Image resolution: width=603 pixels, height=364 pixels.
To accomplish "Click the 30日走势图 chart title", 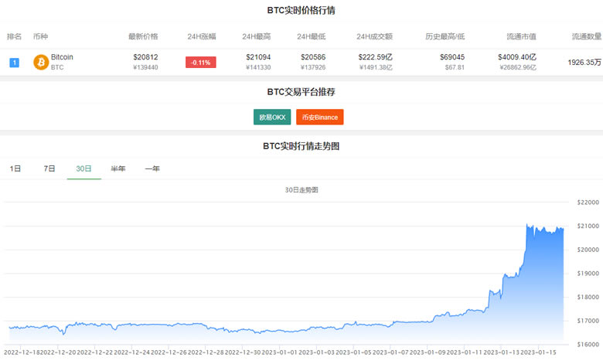I will 301,189.
